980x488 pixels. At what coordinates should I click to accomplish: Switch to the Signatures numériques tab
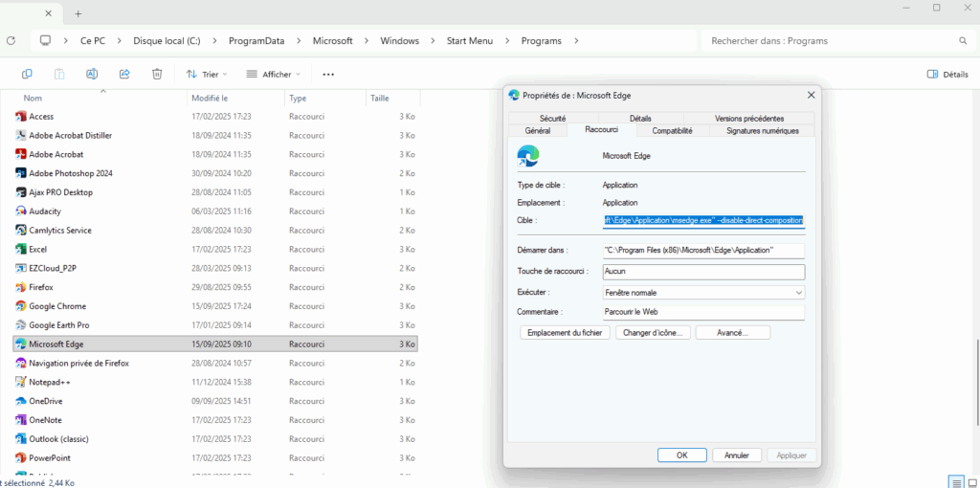click(x=763, y=130)
